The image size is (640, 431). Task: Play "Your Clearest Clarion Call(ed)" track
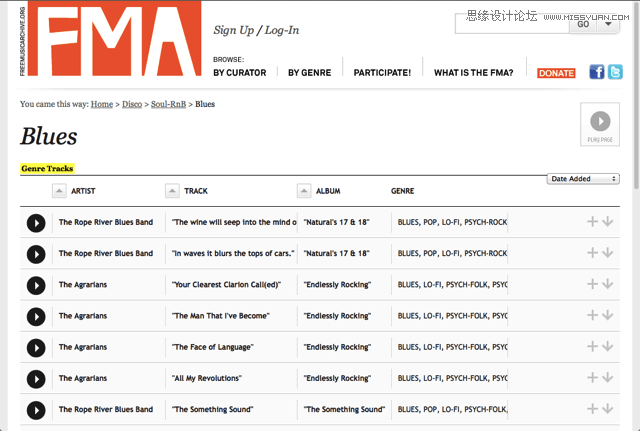pyautogui.click(x=36, y=285)
